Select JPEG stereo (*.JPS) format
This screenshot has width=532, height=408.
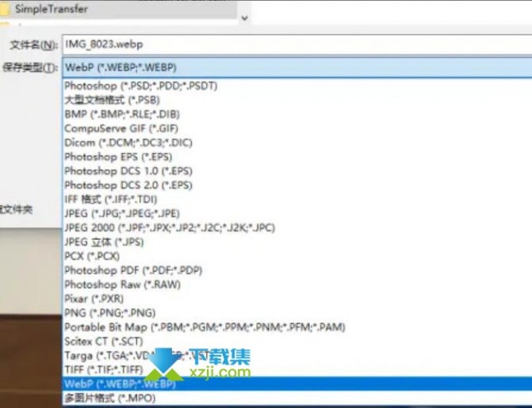click(x=298, y=242)
